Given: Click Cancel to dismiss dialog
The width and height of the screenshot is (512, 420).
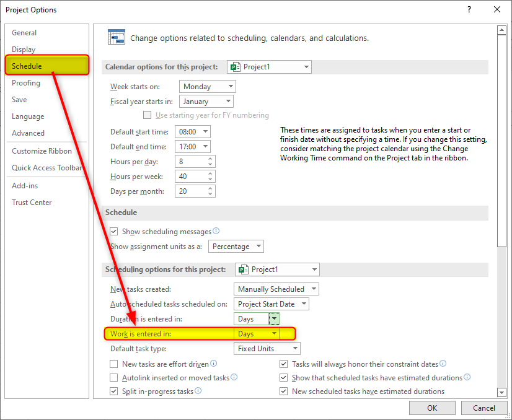Looking at the screenshot, I should [483, 408].
